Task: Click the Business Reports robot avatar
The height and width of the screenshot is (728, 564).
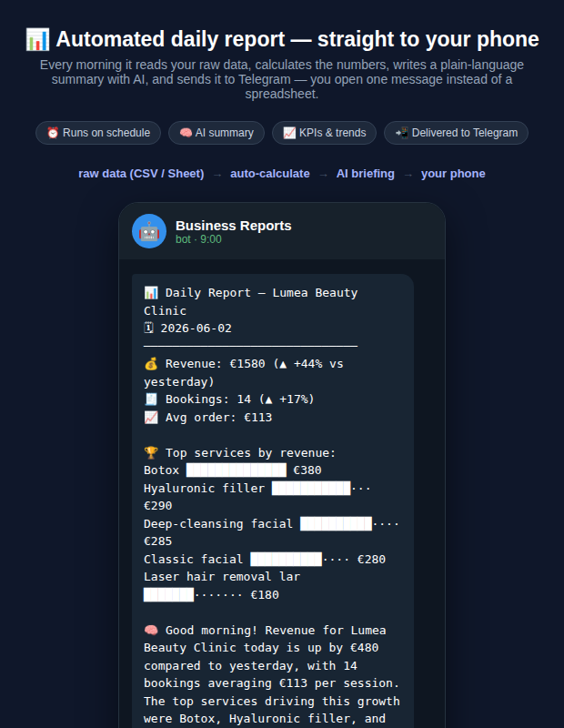Action: pos(149,231)
